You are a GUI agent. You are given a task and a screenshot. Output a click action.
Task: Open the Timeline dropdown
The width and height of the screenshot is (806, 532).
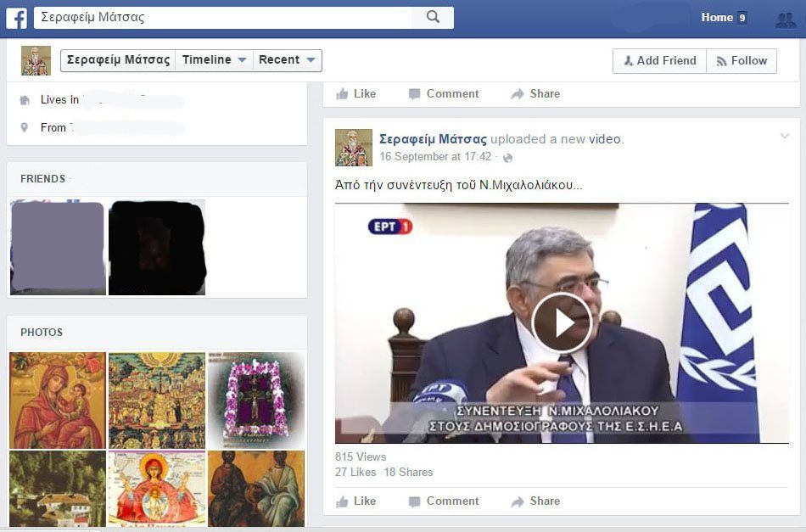click(x=214, y=60)
